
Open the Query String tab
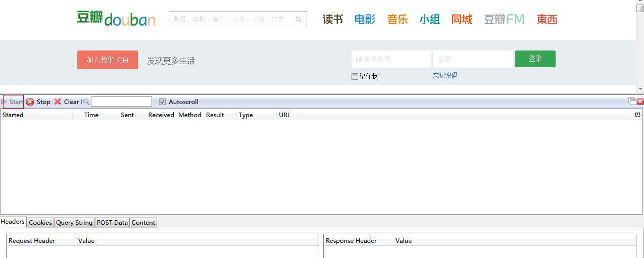pyautogui.click(x=74, y=222)
